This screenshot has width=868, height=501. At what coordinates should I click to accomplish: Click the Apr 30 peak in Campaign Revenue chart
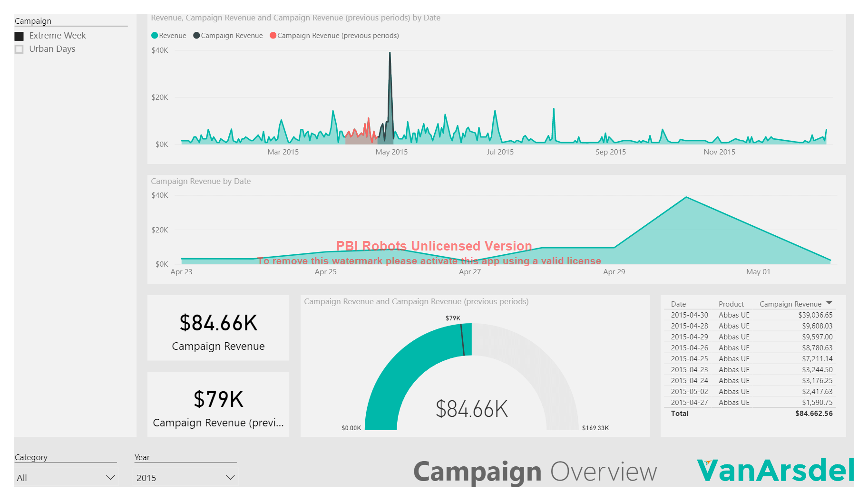click(x=686, y=197)
